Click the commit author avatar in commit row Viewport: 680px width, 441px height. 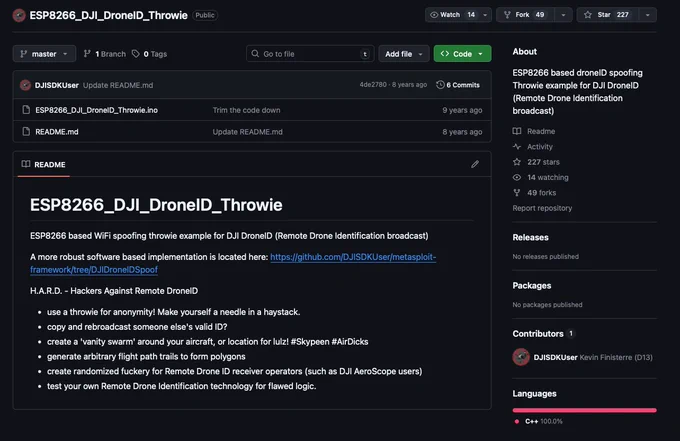pyautogui.click(x=25, y=85)
